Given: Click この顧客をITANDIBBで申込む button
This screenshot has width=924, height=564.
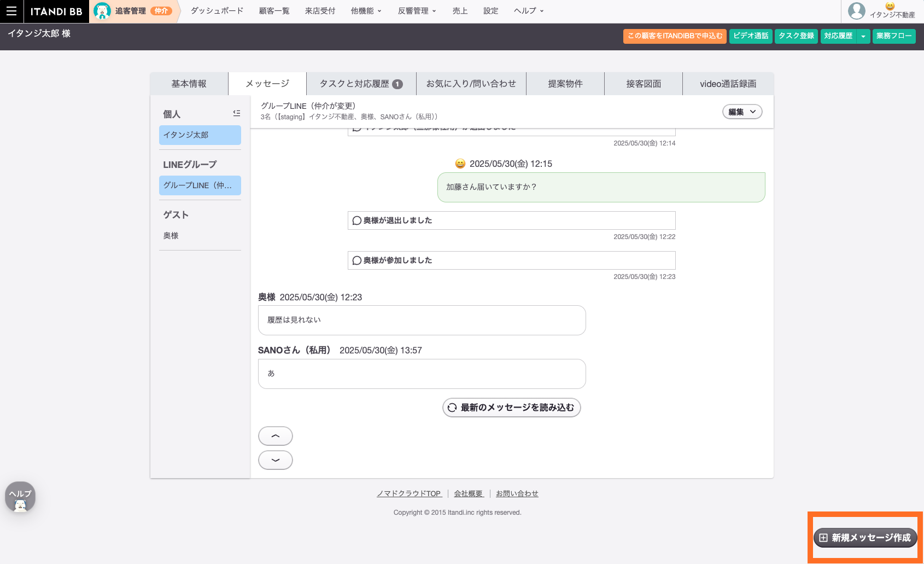Looking at the screenshot, I should 675,36.
